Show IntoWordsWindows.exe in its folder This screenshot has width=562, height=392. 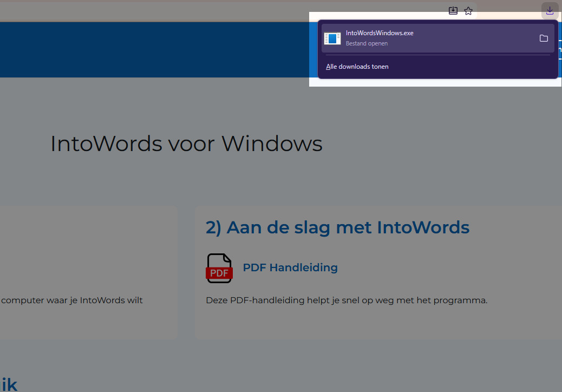coord(544,38)
